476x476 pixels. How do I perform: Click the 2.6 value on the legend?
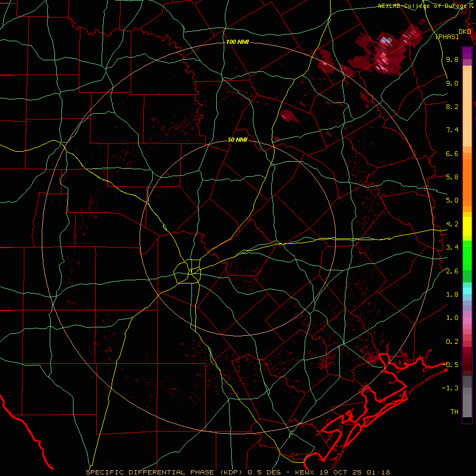coord(452,271)
